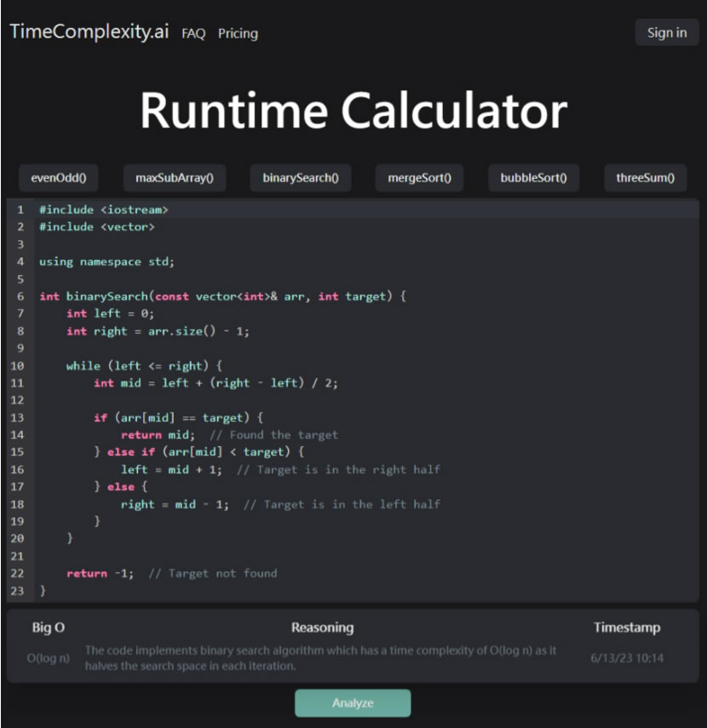This screenshot has height=728, width=707.
Task: Click the 'int left = 0;' line
Action: pos(110,314)
